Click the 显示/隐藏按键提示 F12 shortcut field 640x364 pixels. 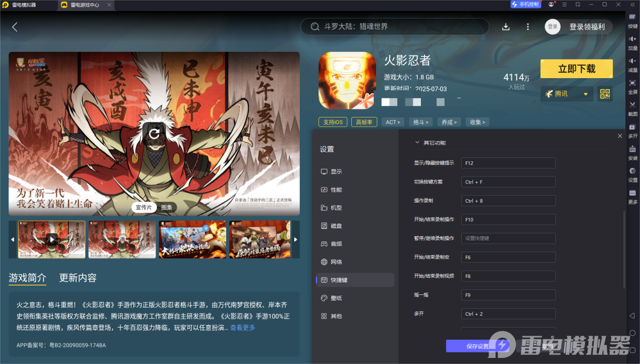click(508, 163)
